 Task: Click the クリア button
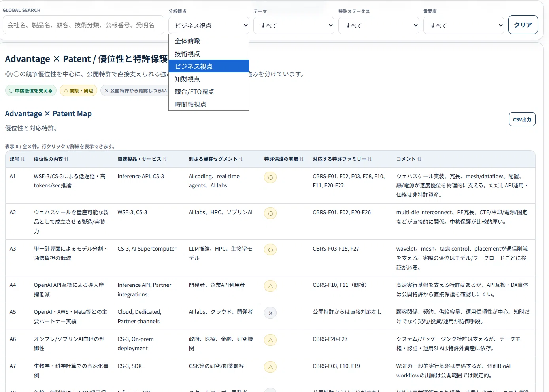click(523, 25)
